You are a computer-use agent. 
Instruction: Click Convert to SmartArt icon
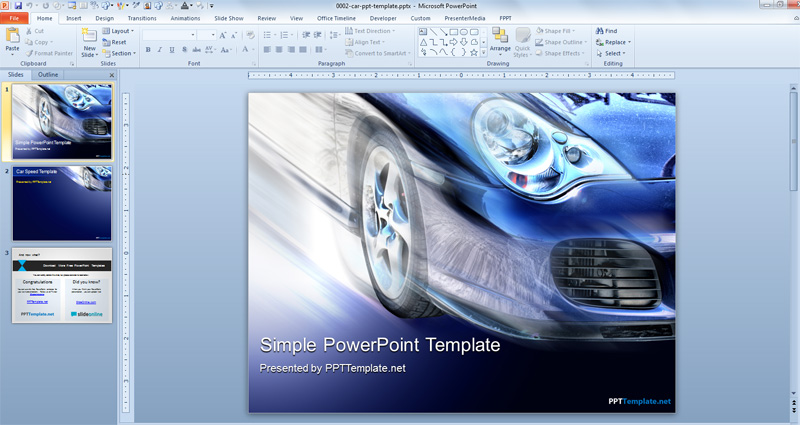click(349, 53)
